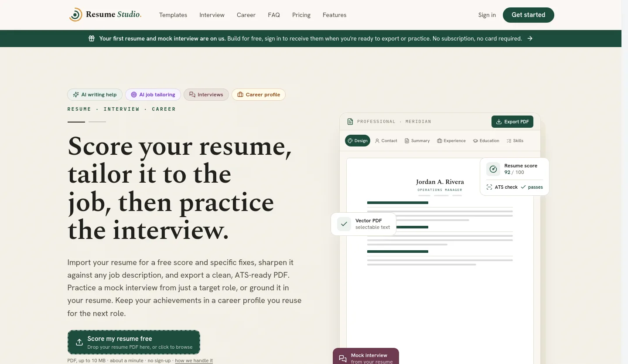Click the download icon in Export PDF
Viewport: 628px width, 364px height.
coord(499,122)
